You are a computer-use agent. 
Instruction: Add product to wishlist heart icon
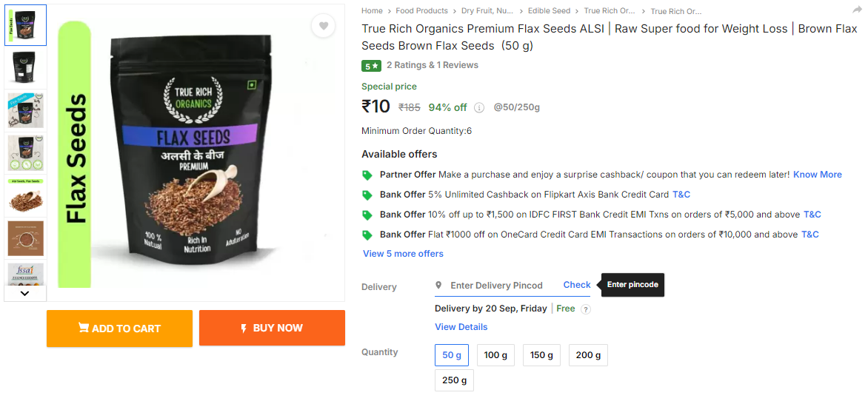click(324, 25)
